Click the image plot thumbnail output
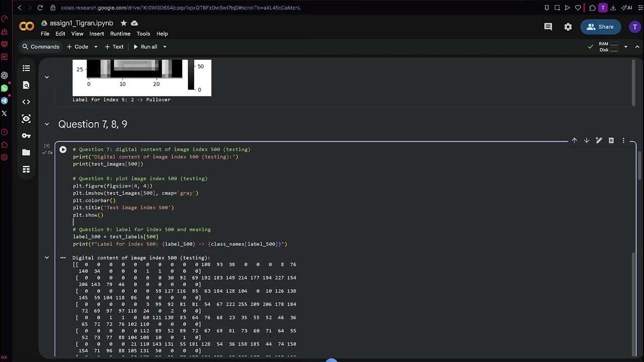644x362 pixels. point(142,77)
